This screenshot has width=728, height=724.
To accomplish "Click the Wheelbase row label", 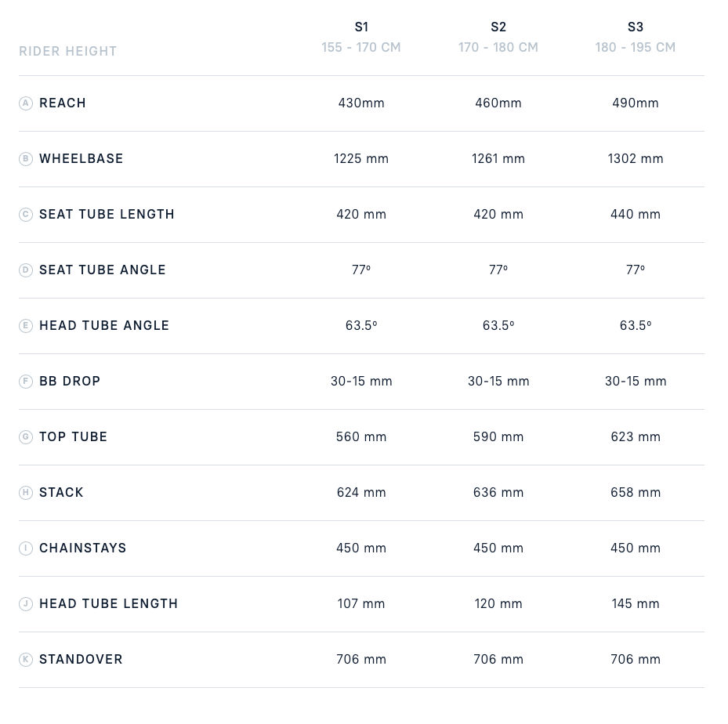I will pos(81,159).
